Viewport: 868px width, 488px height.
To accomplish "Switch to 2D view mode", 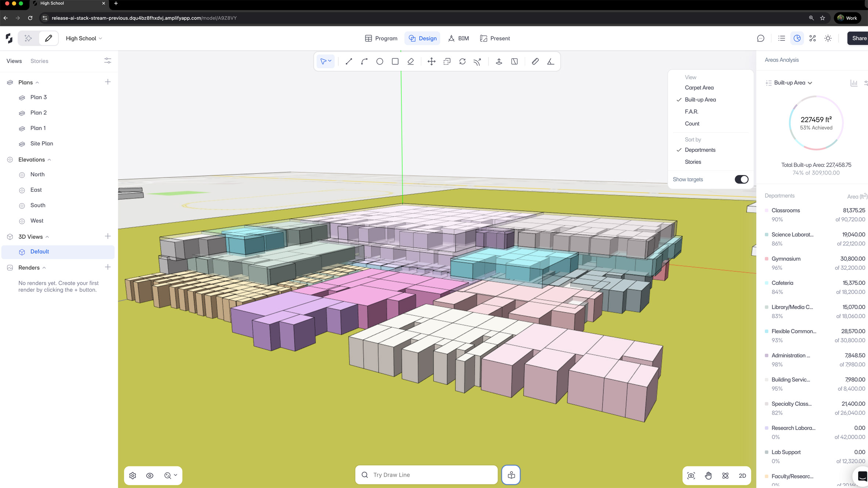I will (x=742, y=476).
